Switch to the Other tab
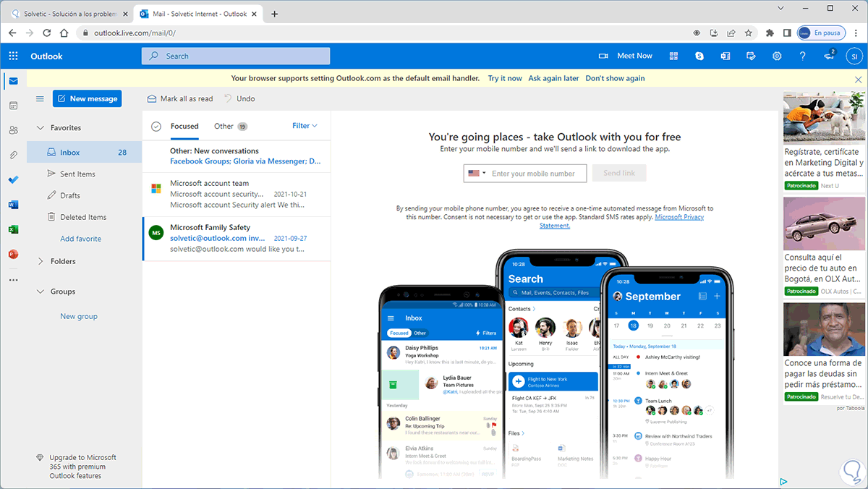 pos(231,127)
